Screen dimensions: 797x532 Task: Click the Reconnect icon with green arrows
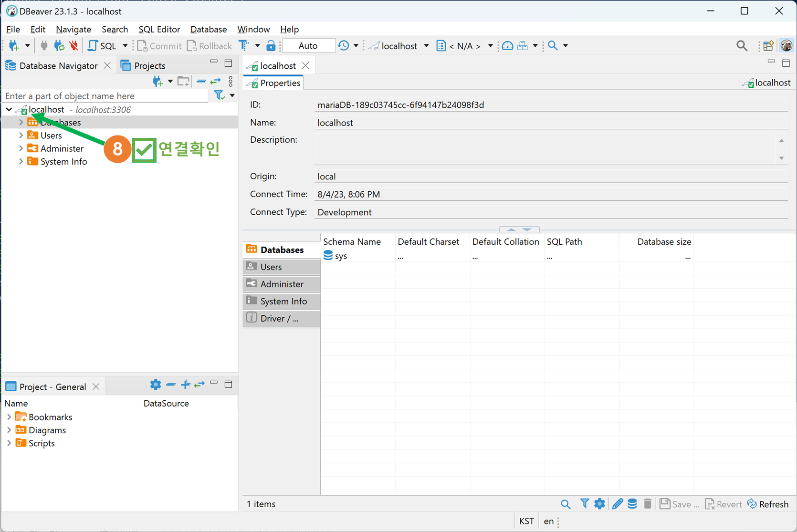click(59, 46)
